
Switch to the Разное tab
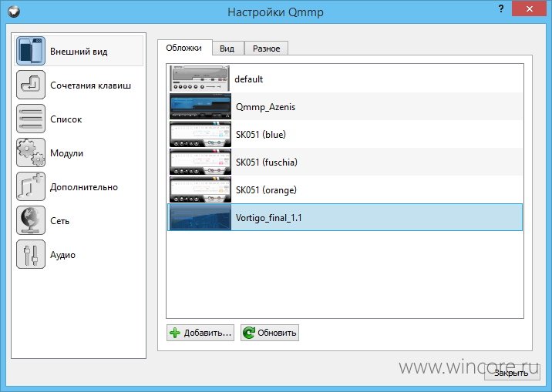pos(266,49)
